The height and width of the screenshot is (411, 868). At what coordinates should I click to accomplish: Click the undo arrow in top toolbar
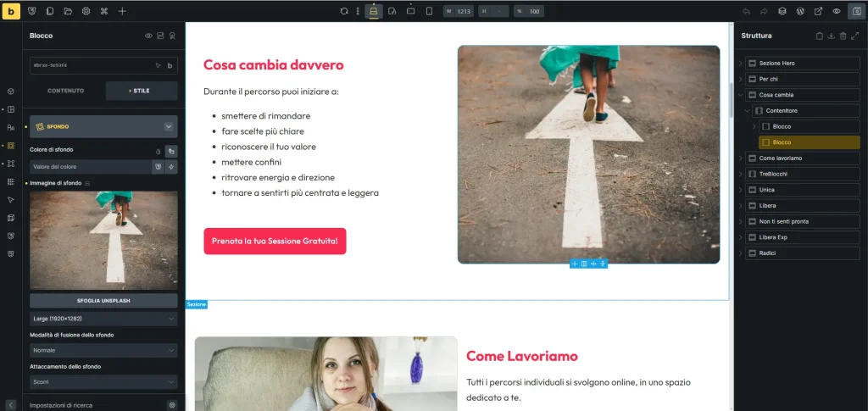point(746,11)
